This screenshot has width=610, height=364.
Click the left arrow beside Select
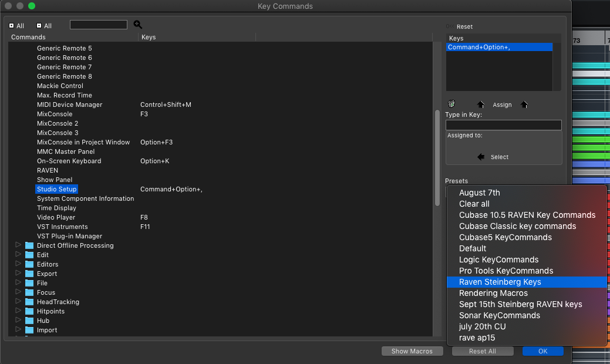point(481,157)
